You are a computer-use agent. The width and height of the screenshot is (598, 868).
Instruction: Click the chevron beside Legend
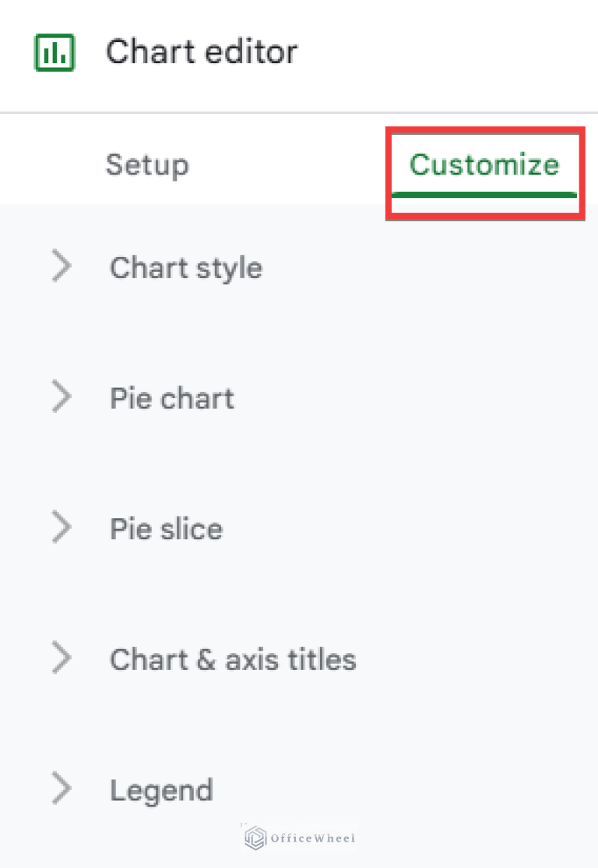tap(62, 789)
